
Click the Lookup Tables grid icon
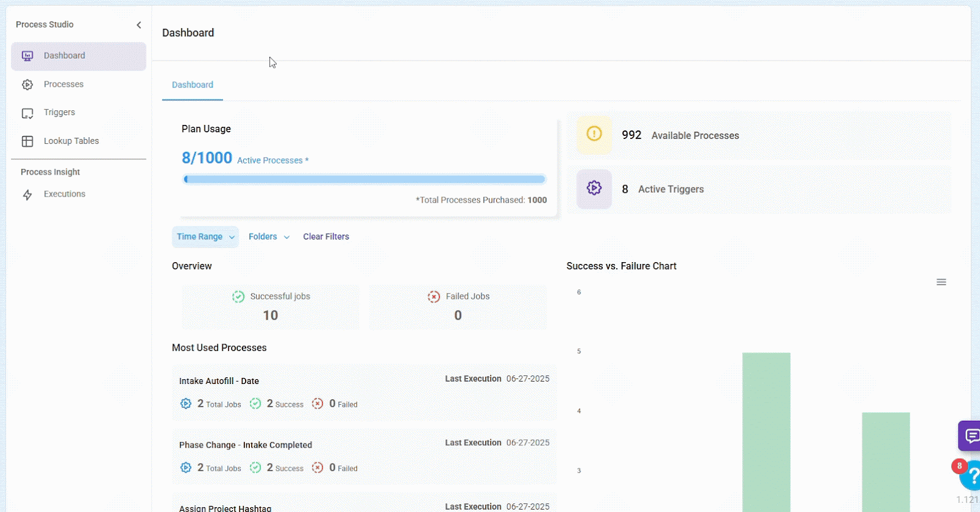click(x=28, y=141)
